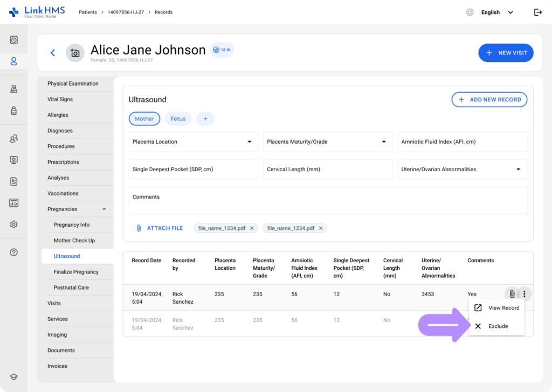Click the NEW VISIT button
The image size is (552, 392).
(506, 53)
